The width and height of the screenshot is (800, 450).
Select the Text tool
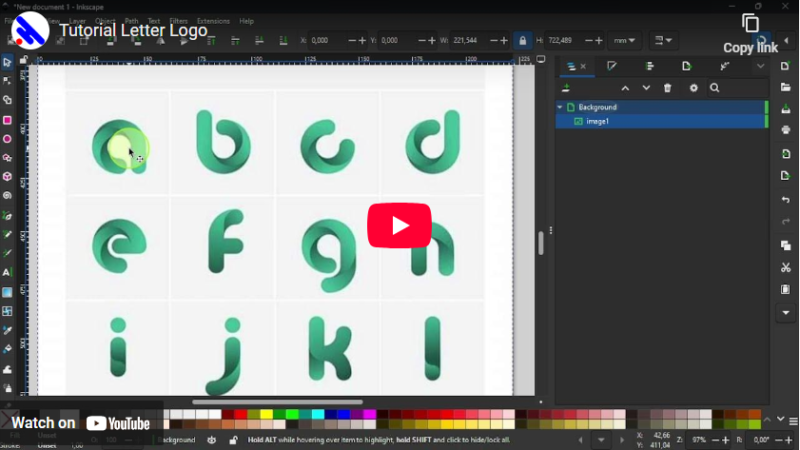click(7, 272)
